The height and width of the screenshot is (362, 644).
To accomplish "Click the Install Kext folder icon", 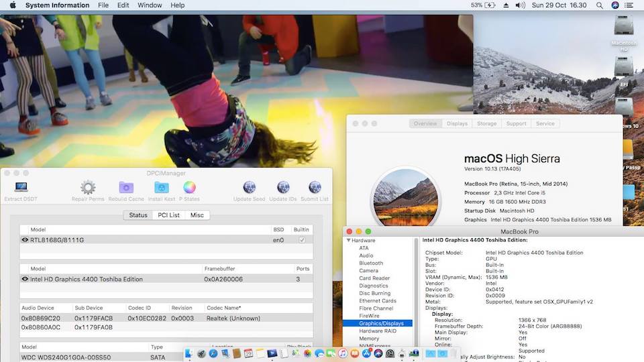I will click(x=161, y=188).
